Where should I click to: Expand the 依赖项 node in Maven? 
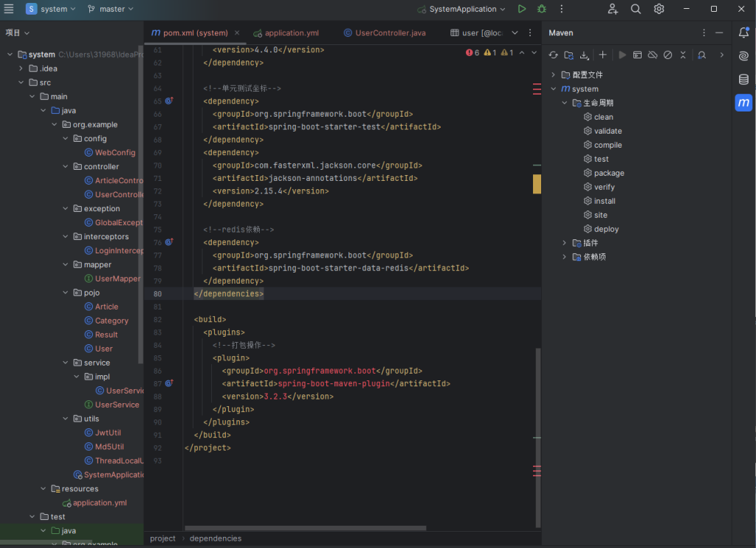click(565, 257)
